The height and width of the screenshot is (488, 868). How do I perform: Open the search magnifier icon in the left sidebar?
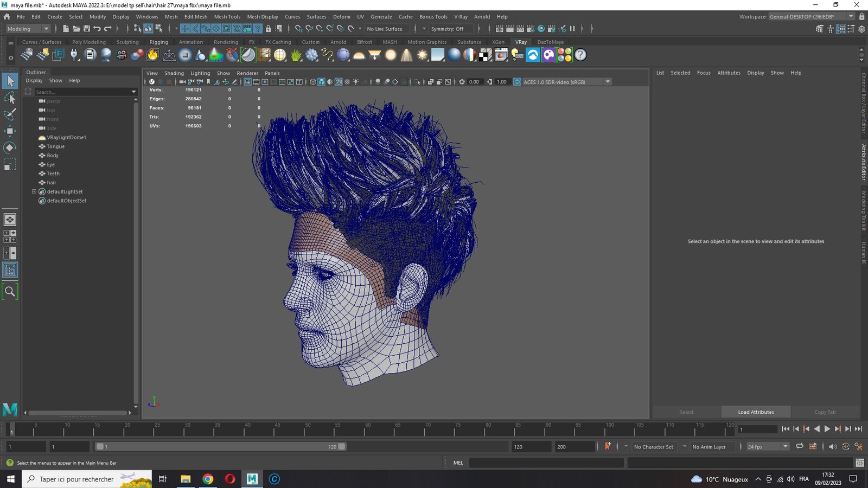pos(10,292)
